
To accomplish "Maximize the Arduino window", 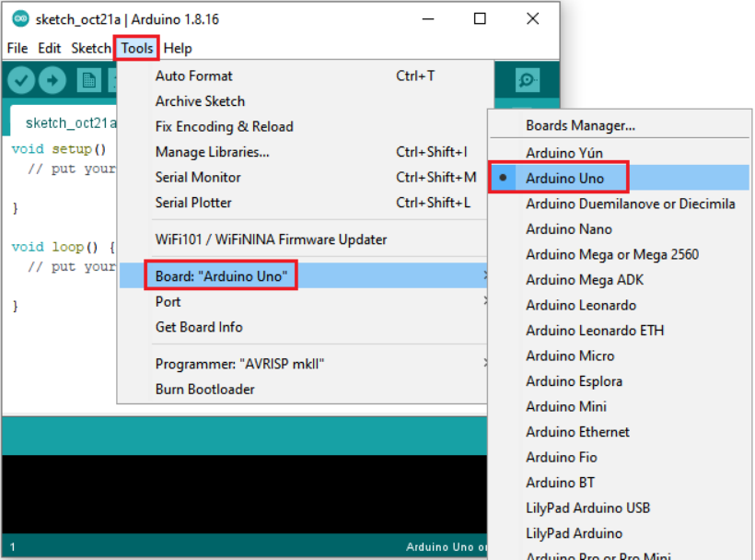I will 480,18.
